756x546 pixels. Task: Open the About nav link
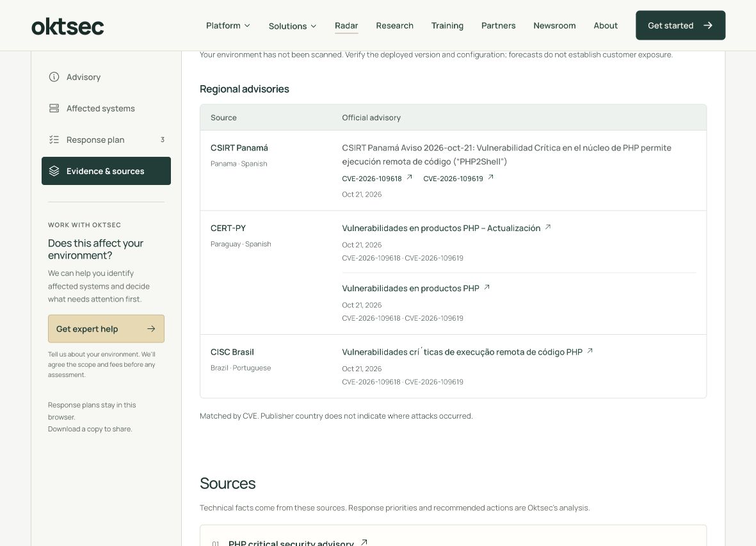[606, 26]
